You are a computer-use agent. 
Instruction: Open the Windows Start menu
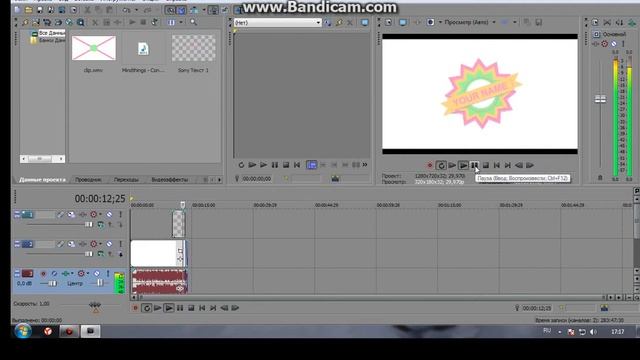[23, 331]
